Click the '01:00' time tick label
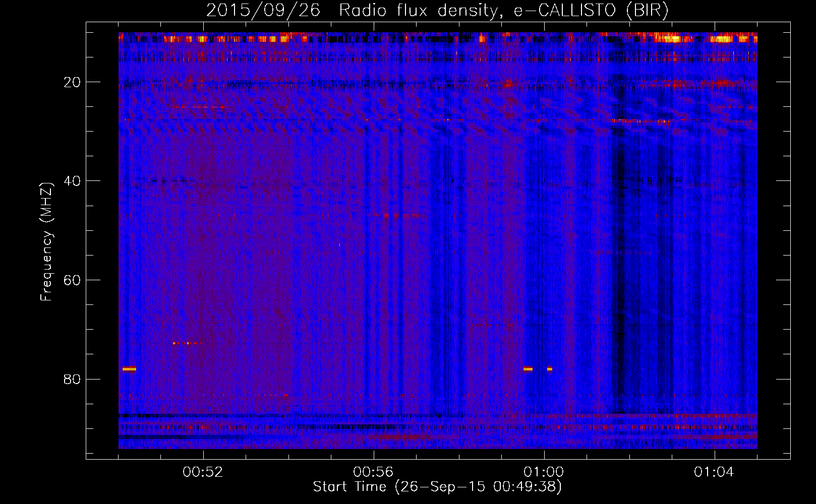This screenshot has height=504, width=816. tap(544, 472)
